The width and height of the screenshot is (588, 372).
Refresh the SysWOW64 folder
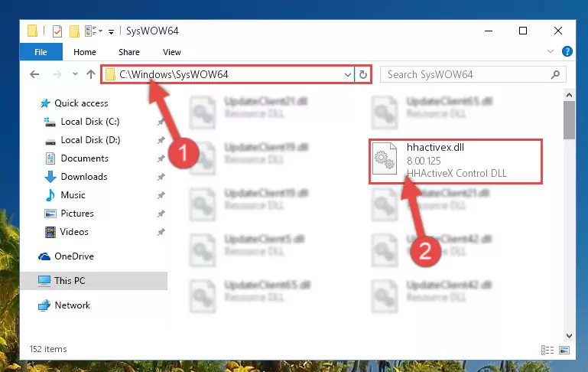pos(362,74)
